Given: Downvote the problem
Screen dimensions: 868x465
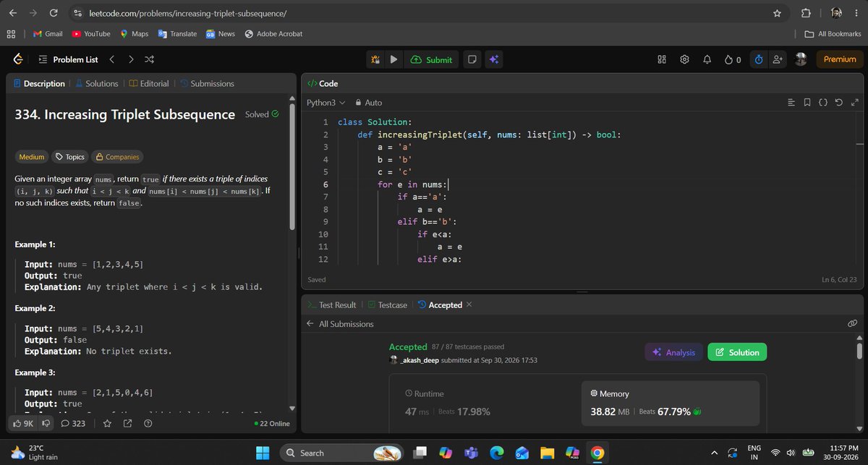Looking at the screenshot, I should click(46, 423).
